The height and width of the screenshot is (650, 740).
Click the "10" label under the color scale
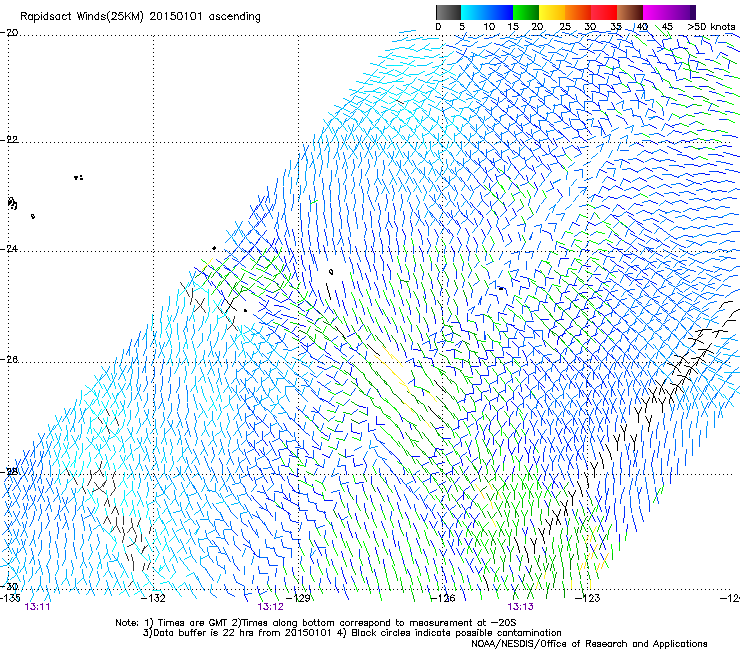pos(489,27)
